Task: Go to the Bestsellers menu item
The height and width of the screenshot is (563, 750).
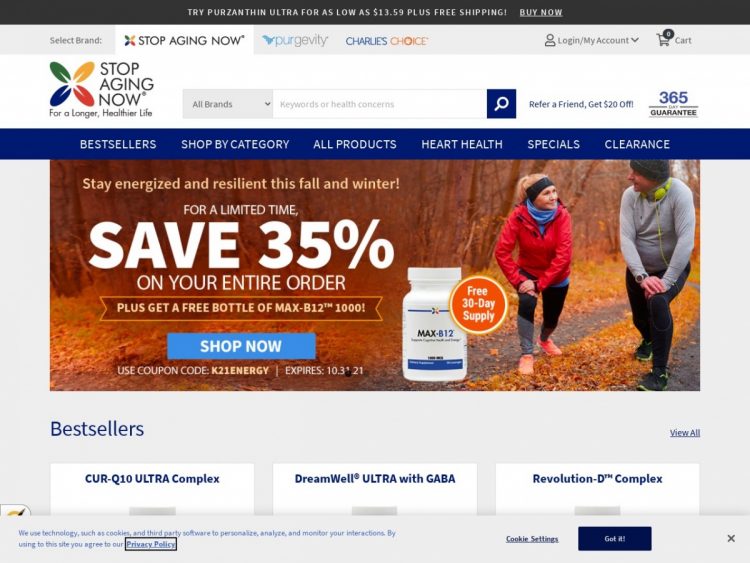Action: click(x=118, y=144)
